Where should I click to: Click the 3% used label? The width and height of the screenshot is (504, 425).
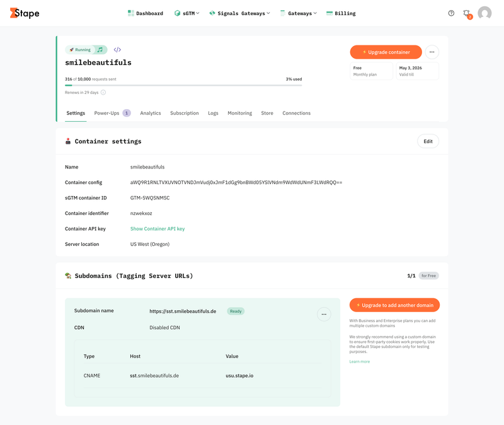294,79
